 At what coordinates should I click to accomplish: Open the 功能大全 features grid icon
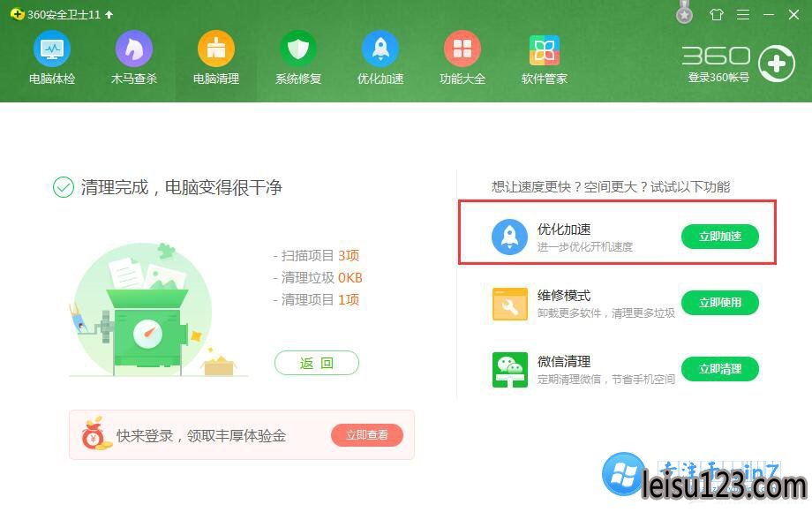[462, 49]
